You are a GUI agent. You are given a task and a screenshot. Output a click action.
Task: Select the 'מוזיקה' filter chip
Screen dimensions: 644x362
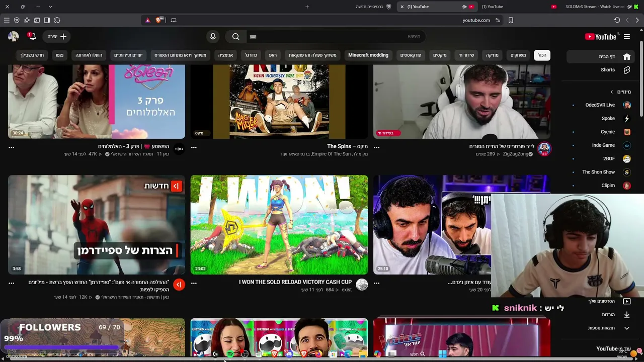pos(492,55)
